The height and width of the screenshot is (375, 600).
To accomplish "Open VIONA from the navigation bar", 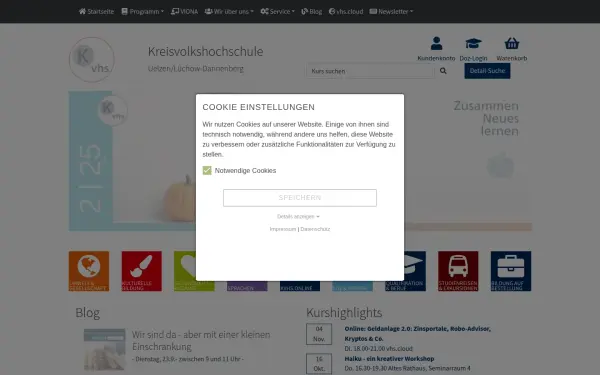I will pos(184,11).
